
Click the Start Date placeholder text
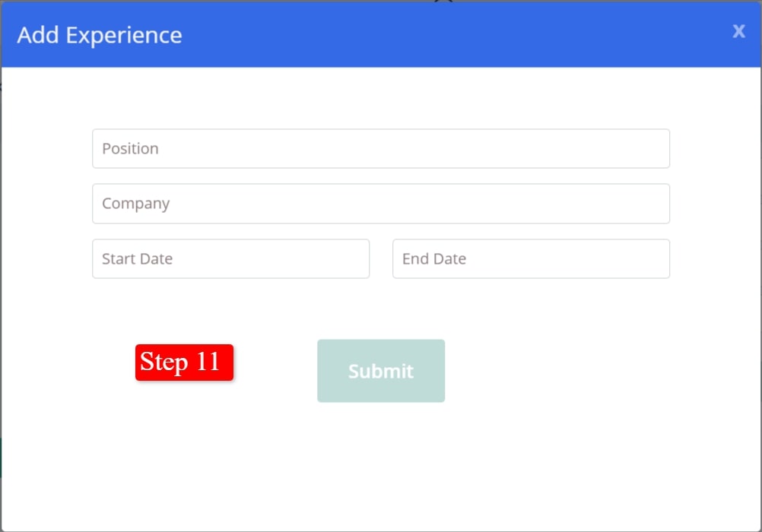(137, 258)
